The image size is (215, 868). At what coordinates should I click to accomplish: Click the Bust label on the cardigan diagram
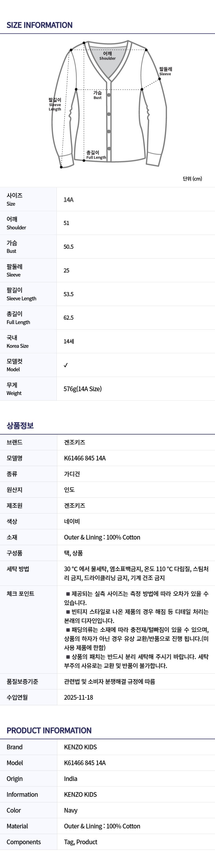[97, 95]
